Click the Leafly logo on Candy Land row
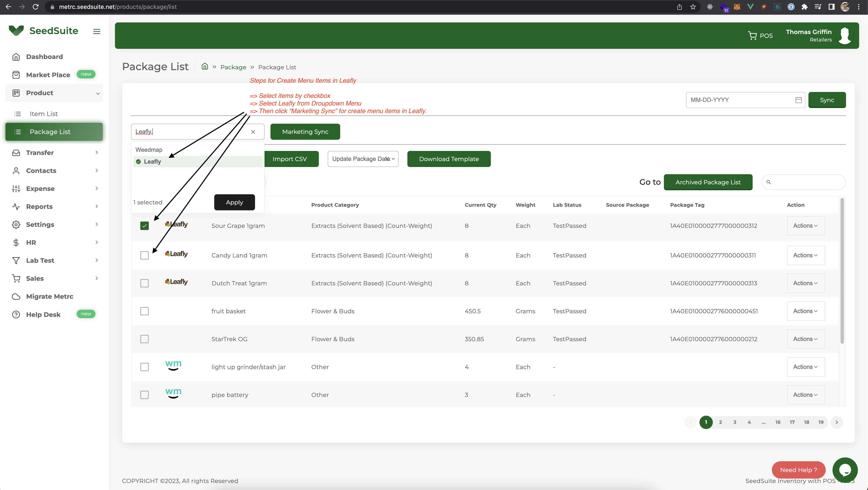The height and width of the screenshot is (490, 868). click(176, 254)
